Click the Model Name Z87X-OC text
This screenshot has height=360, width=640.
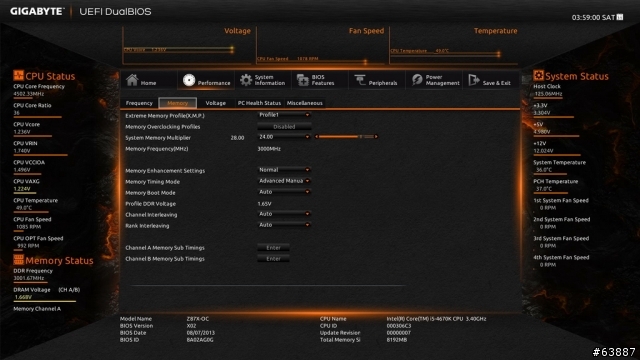198,319
